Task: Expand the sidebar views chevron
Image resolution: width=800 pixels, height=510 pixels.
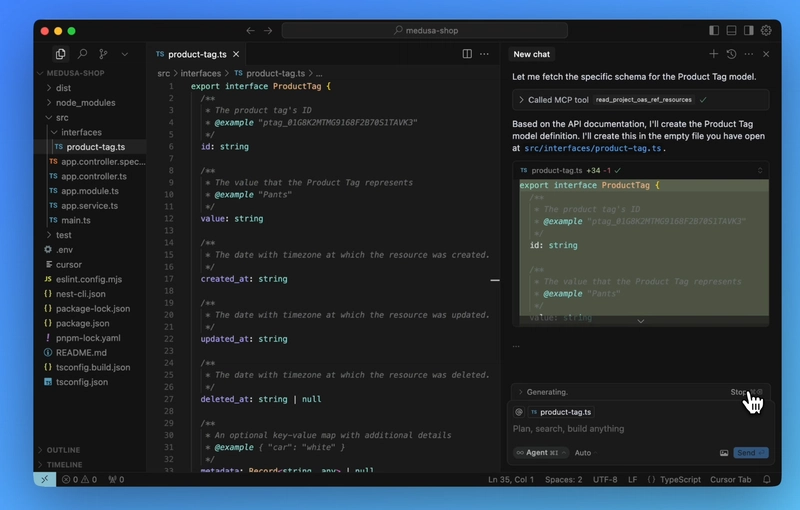Action: click(x=124, y=54)
